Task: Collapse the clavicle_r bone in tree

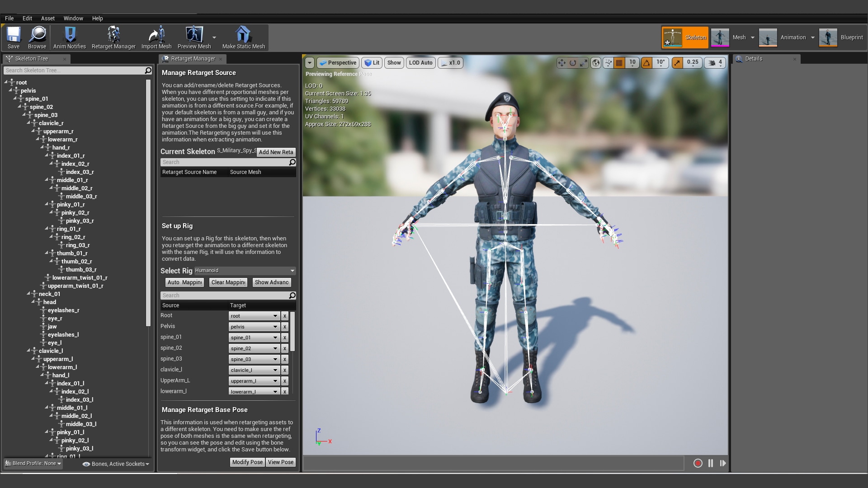Action: click(x=28, y=123)
